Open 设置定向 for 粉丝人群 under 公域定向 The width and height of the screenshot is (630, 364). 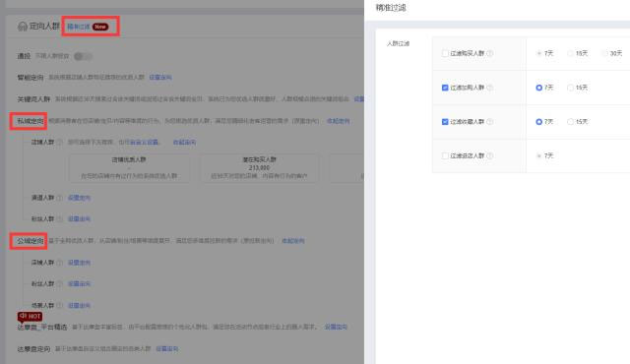point(79,283)
